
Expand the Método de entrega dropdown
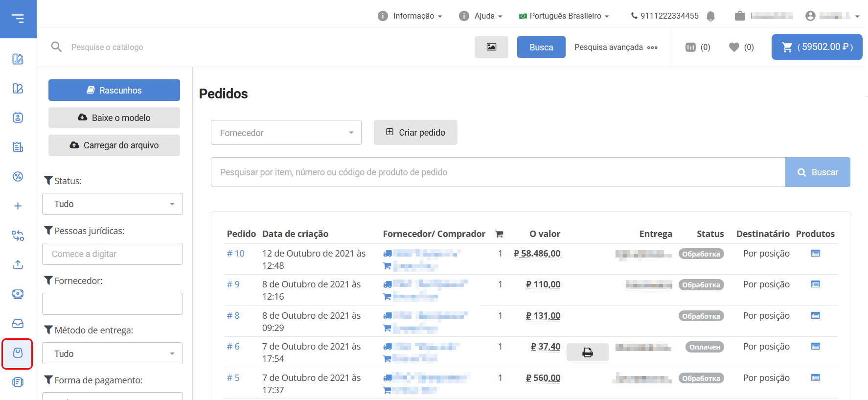click(x=113, y=353)
